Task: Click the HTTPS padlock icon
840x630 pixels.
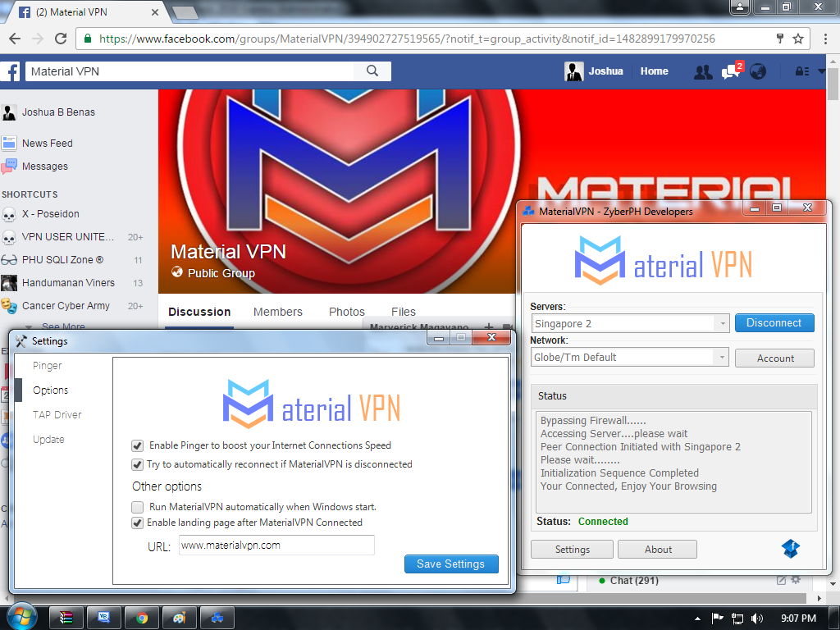Action: click(x=88, y=39)
